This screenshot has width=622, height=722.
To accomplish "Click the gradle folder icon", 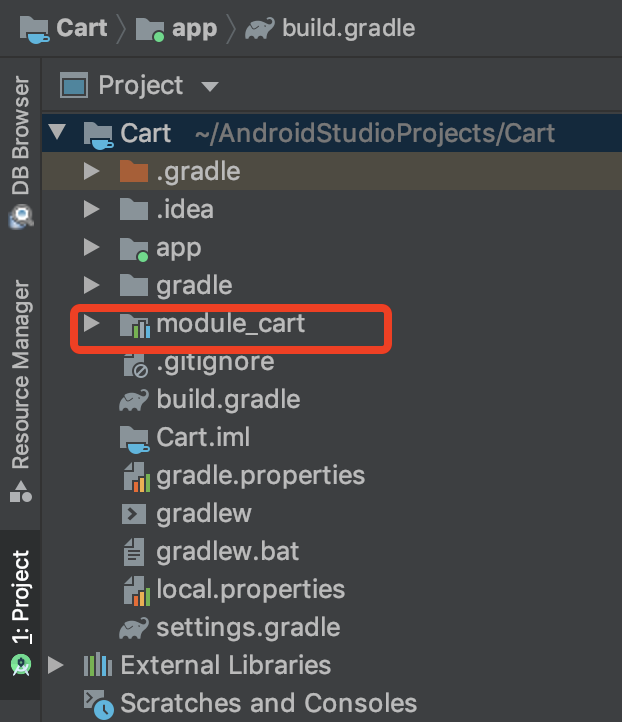I will point(134,285).
